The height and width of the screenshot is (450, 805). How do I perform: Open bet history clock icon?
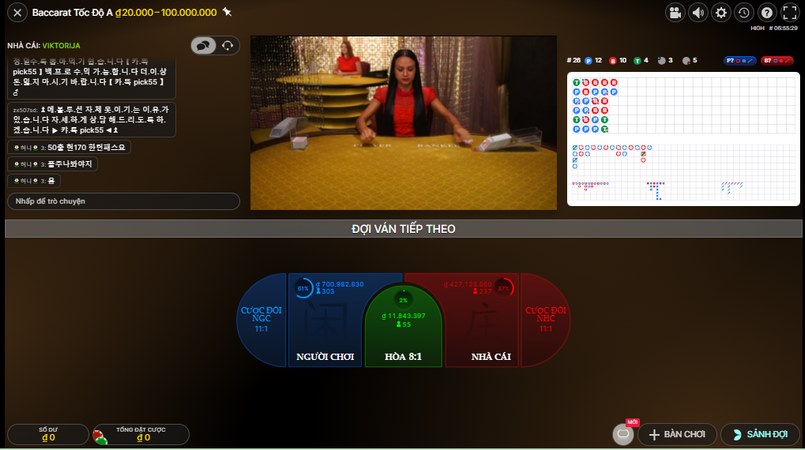(x=743, y=13)
